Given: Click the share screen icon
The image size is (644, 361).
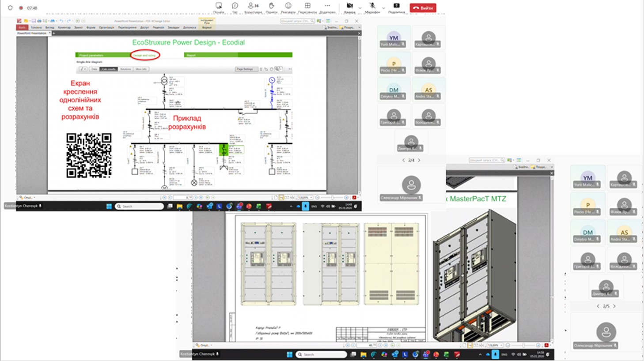Looking at the screenshot, I should coord(396,6).
